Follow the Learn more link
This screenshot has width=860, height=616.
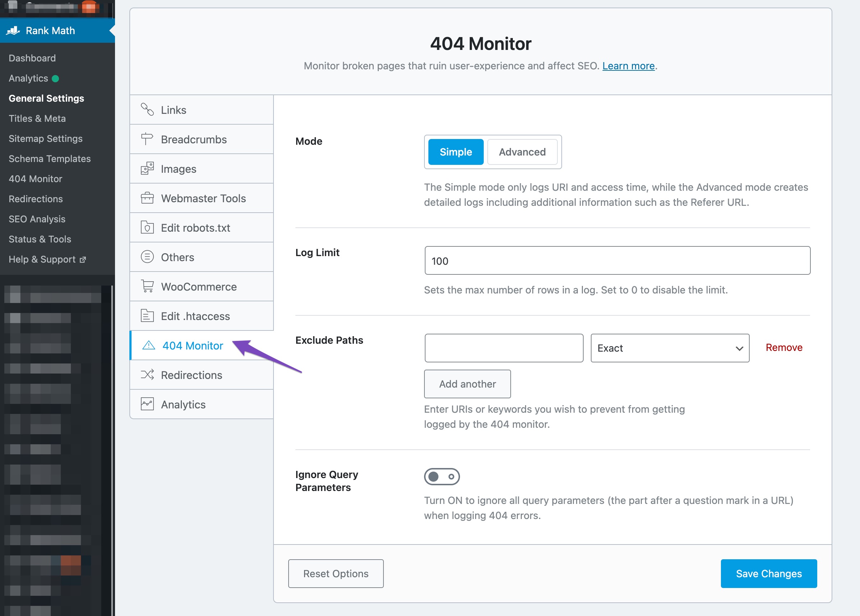coord(628,66)
